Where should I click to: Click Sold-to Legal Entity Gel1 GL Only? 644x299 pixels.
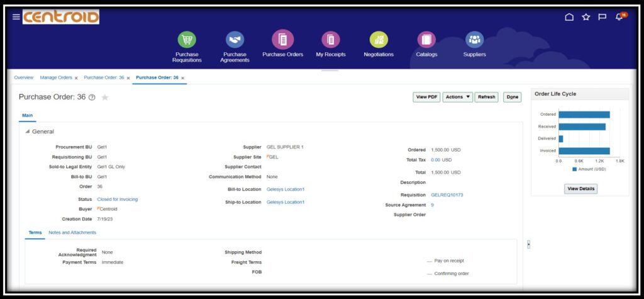(111, 167)
